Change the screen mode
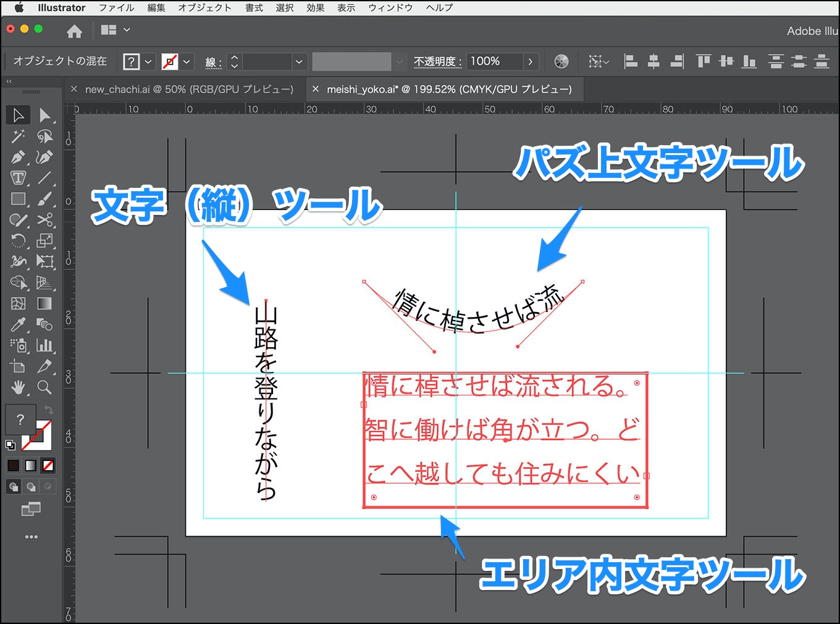 pos(31,508)
